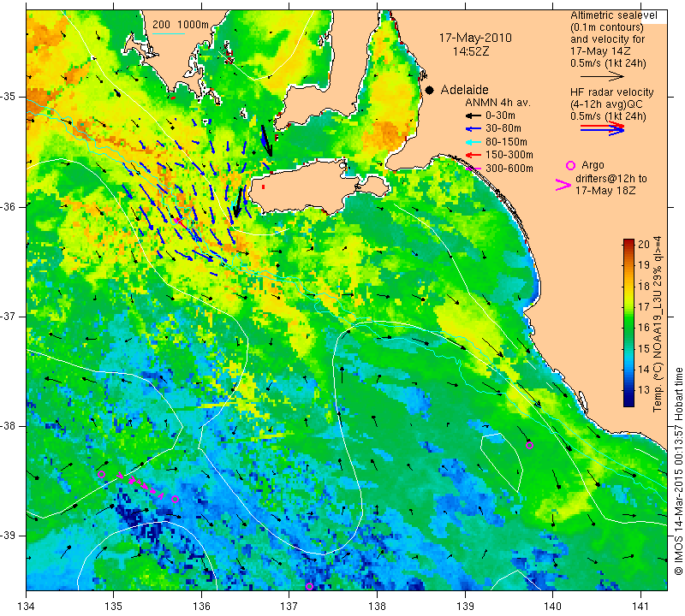Click the 17-May-2010 date label
685x616 pixels.
(x=475, y=38)
